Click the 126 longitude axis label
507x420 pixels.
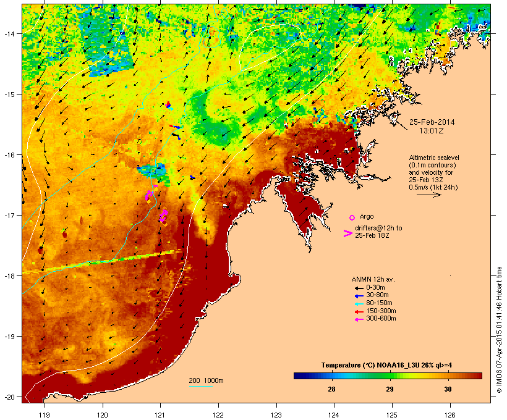(449, 415)
